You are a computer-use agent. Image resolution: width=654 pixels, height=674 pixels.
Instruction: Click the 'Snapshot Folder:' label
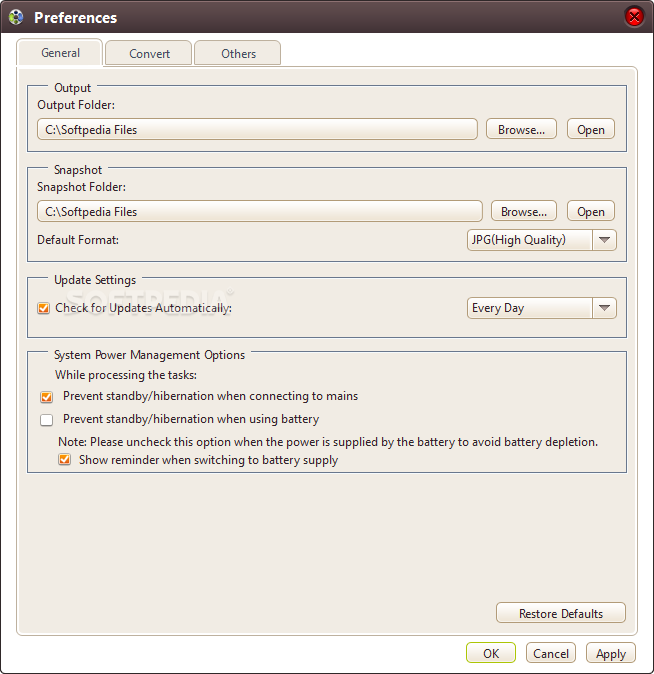click(x=81, y=187)
